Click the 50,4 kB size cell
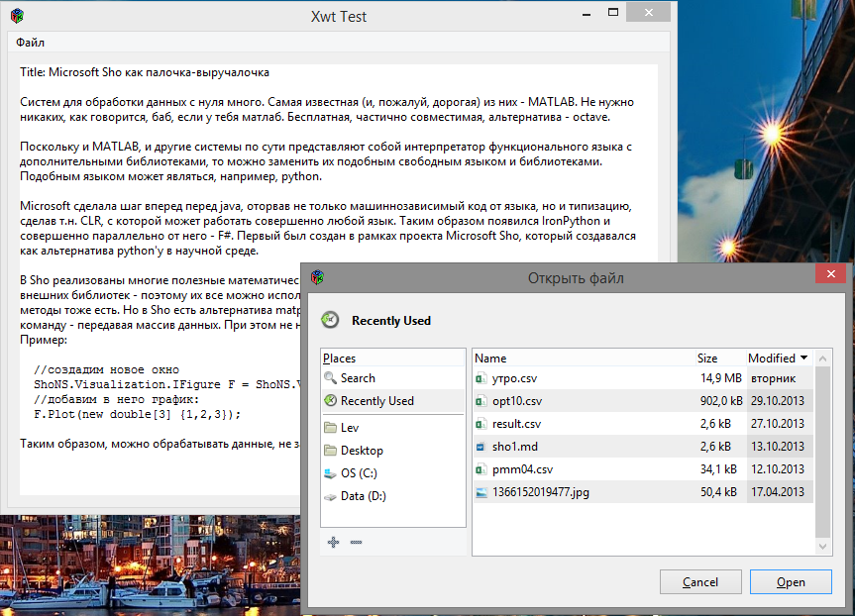855x616 pixels. coord(718,493)
